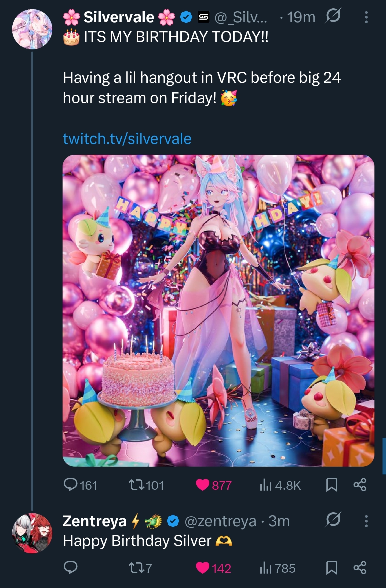This screenshot has height=588, width=386.
Task: Click the Grok icon on Silvervale's post
Action: [x=333, y=16]
